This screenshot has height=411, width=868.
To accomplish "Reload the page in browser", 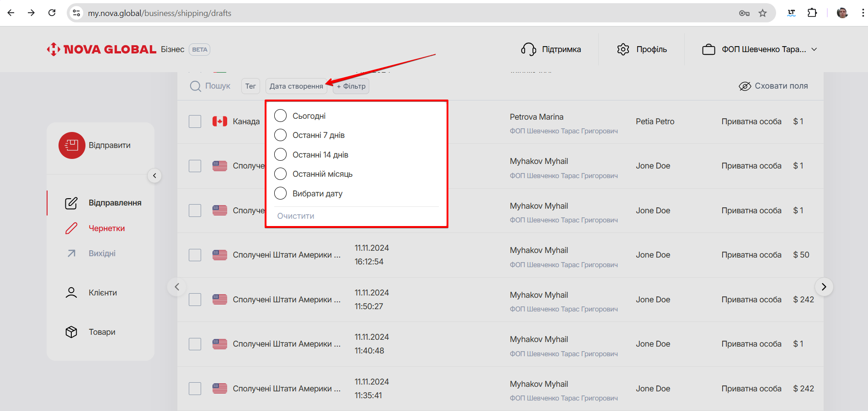I will 52,13.
